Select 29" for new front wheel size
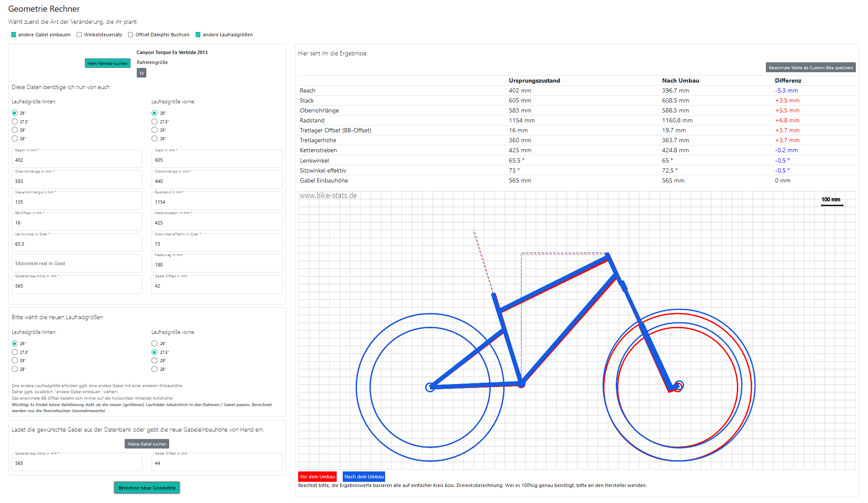 click(x=154, y=360)
